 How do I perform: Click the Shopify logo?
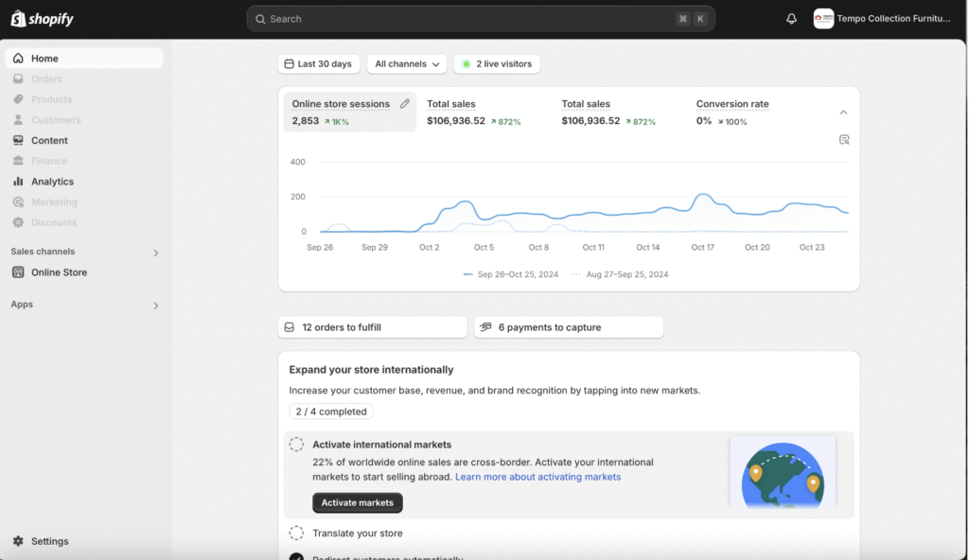[x=42, y=19]
